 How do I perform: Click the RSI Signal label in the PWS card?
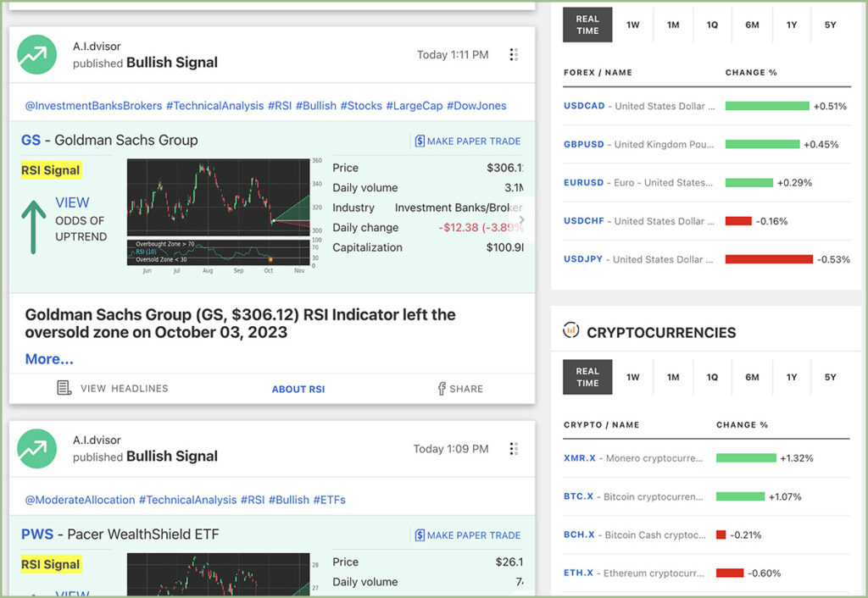[51, 564]
